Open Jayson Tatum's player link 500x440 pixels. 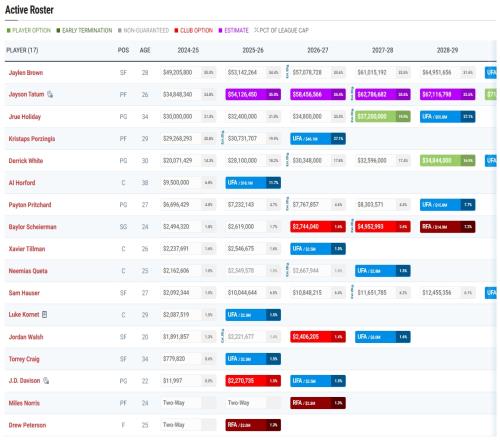coord(26,94)
